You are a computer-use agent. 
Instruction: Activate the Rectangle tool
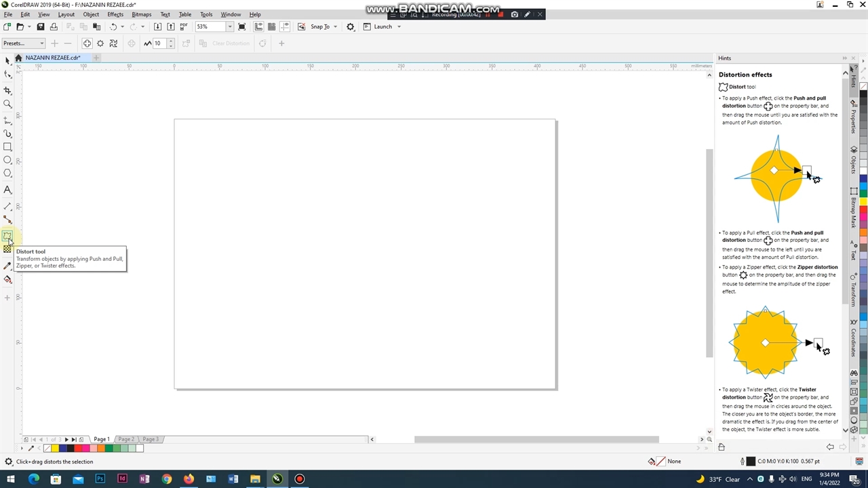click(7, 147)
